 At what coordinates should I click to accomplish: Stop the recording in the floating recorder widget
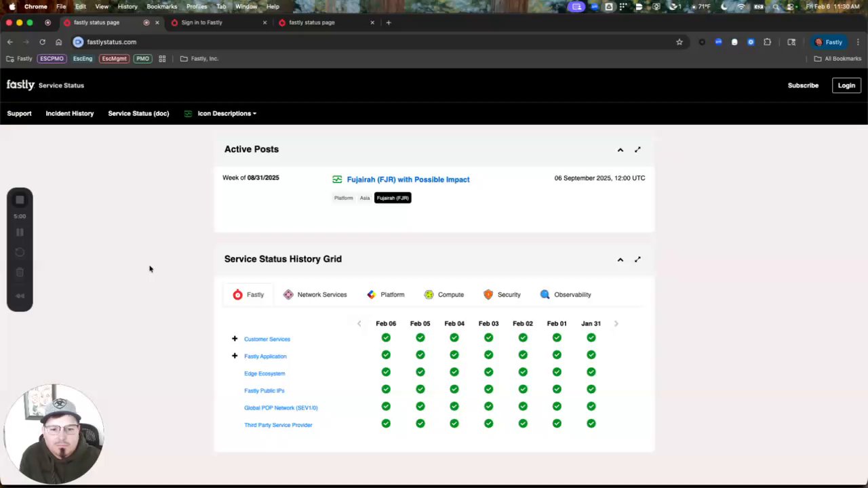[20, 200]
